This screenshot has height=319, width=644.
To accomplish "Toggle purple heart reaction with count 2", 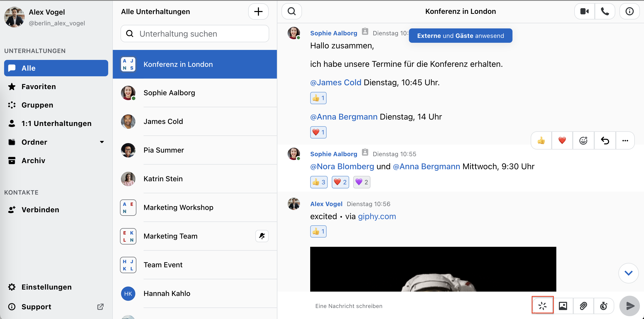I will coord(362,182).
